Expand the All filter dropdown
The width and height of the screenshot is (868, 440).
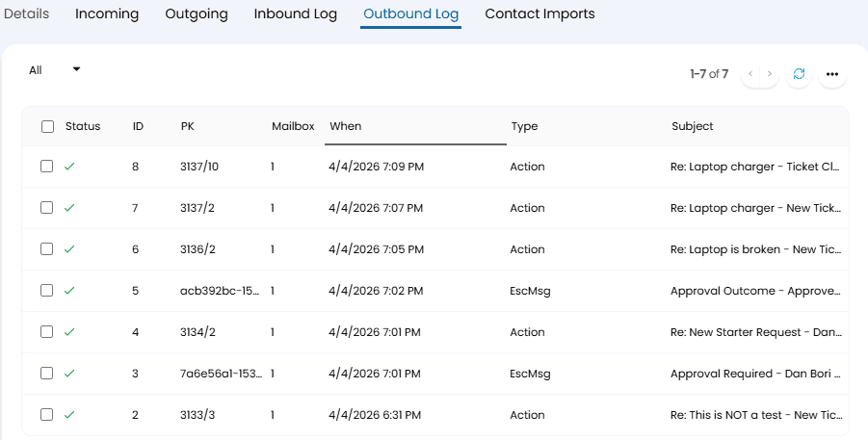54,70
